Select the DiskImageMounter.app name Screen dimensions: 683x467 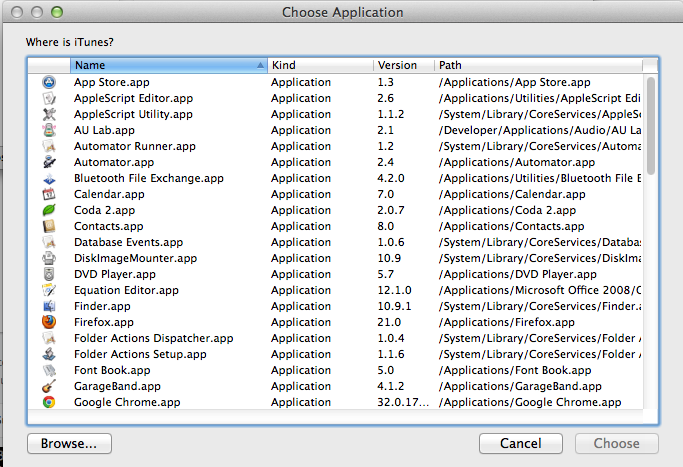tap(135, 258)
